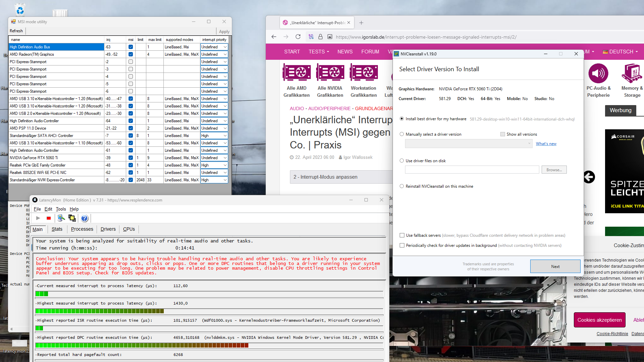Check 'Show all versions' box
Image resolution: width=644 pixels, height=362 pixels.
pyautogui.click(x=503, y=134)
